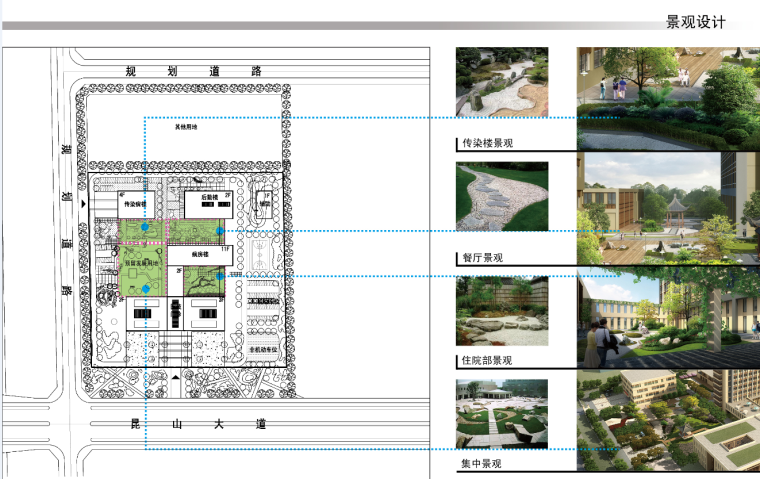Click the 集中景观 caption label
The height and width of the screenshot is (479, 760).
tap(480, 464)
